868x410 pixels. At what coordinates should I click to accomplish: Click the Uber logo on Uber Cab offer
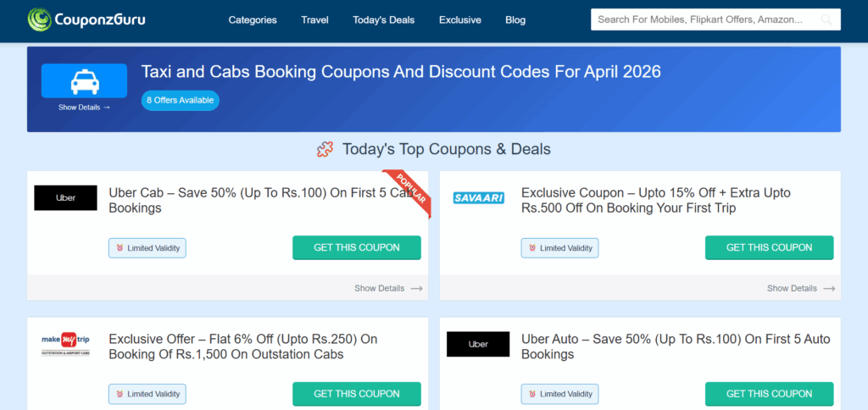[x=65, y=198]
